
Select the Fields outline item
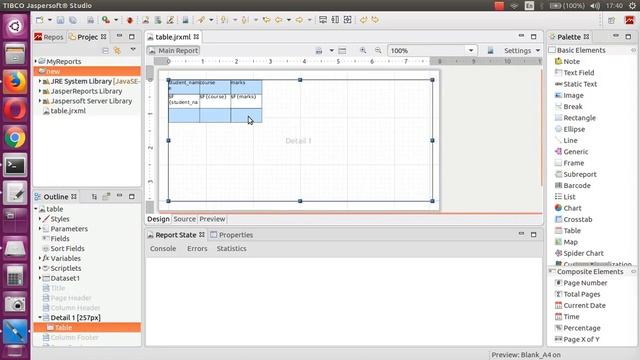tap(56, 239)
